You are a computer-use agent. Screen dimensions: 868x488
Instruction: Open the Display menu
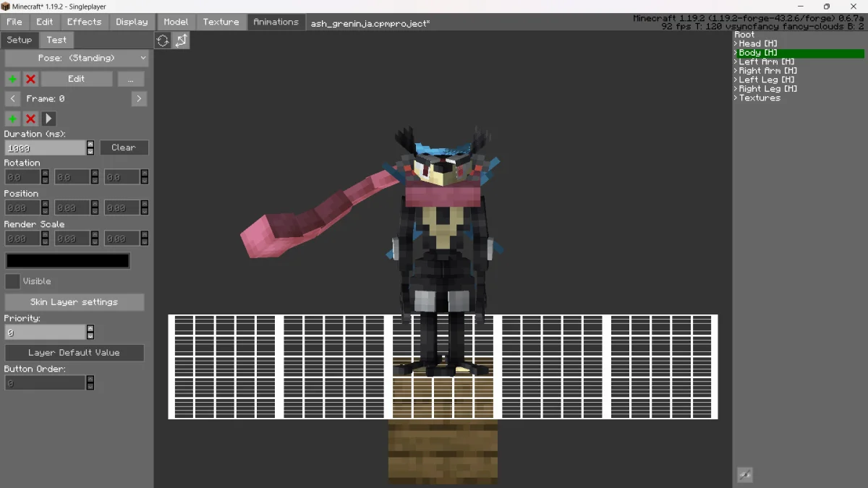[x=132, y=22]
